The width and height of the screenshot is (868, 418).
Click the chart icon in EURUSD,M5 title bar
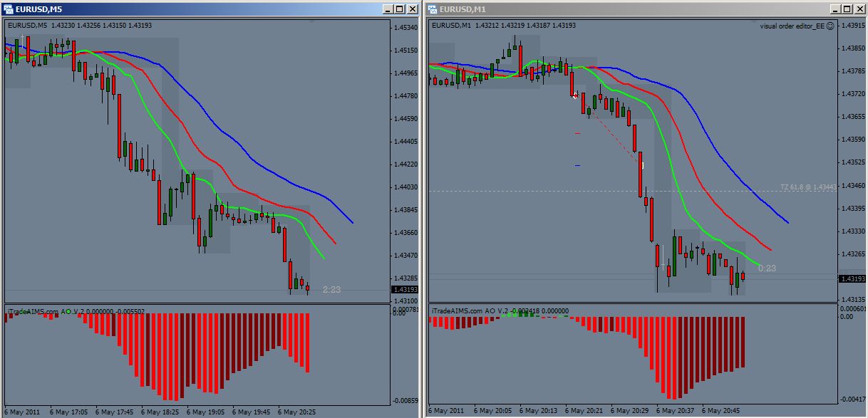(x=7, y=10)
